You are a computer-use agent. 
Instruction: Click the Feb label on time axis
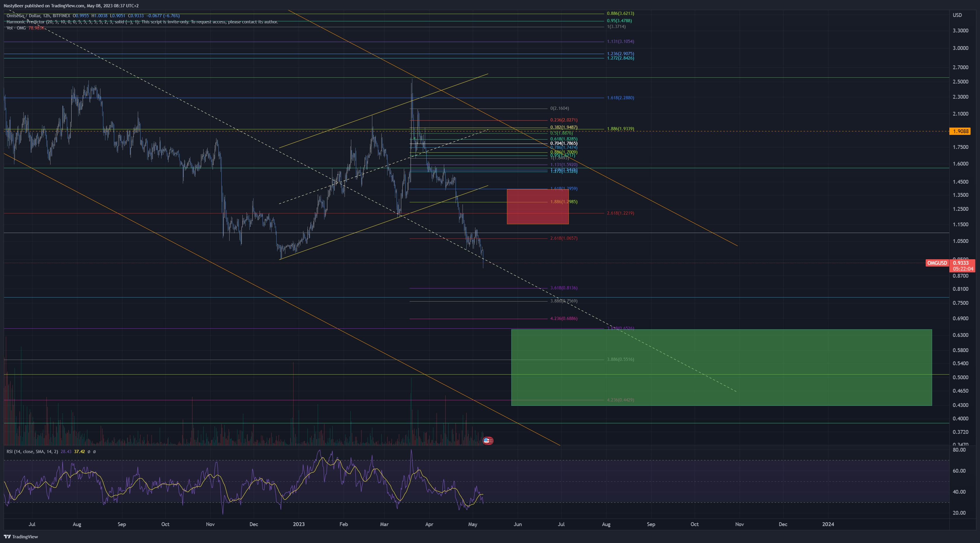(x=343, y=524)
